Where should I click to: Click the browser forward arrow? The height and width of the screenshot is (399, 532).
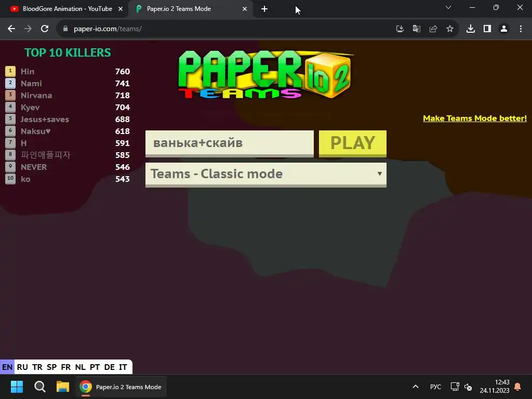[x=28, y=29]
